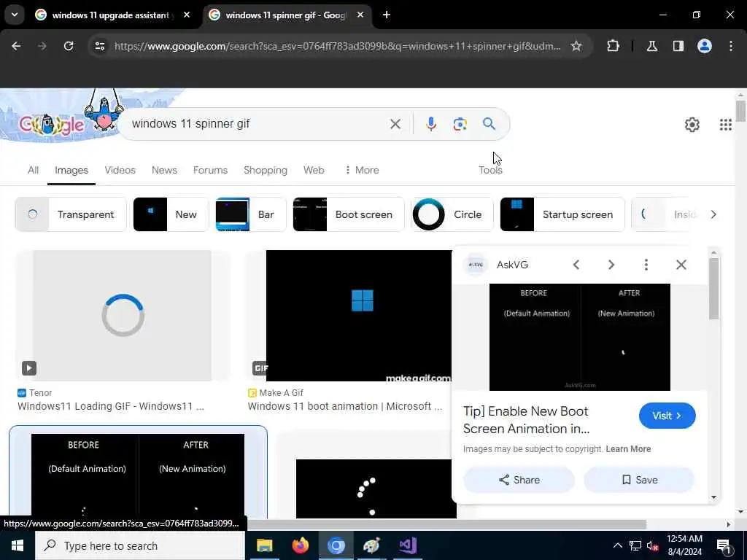Screen dimensions: 747x560
Task: Start a voice search
Action: (430, 124)
